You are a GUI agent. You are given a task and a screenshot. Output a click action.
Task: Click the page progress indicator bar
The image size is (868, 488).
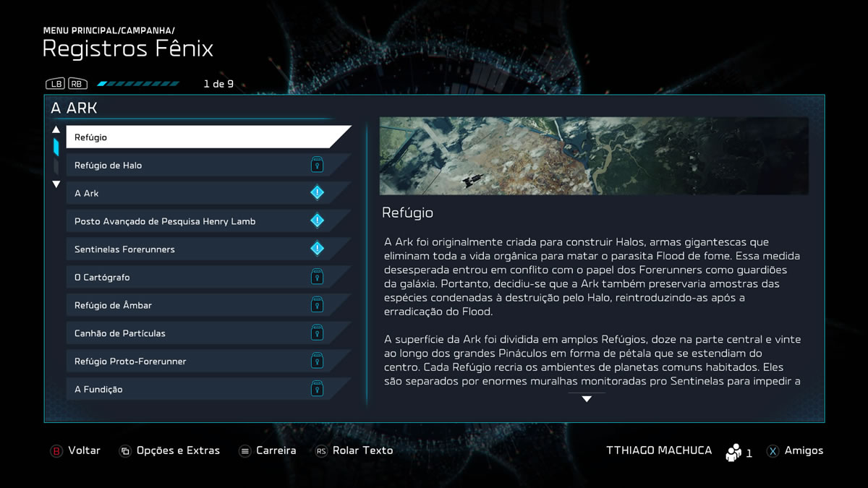[138, 84]
